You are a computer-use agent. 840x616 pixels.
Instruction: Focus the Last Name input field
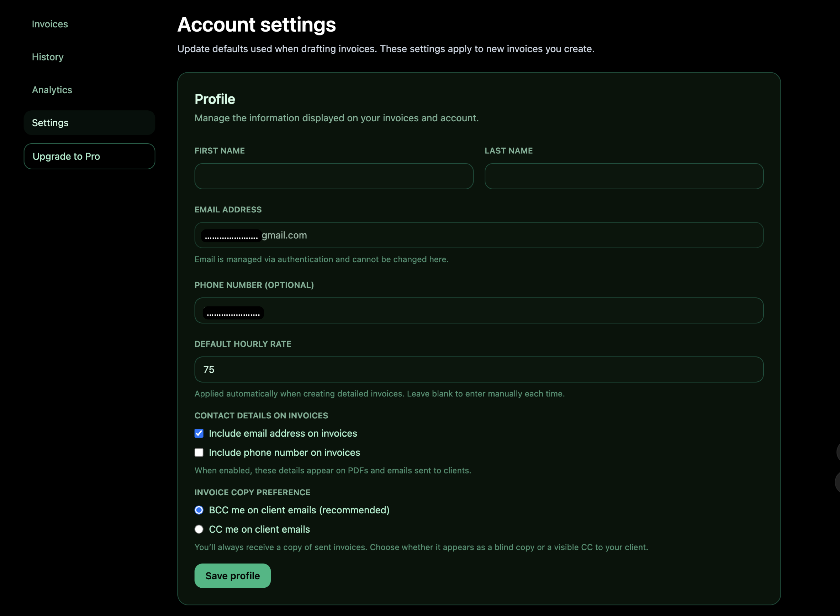624,176
